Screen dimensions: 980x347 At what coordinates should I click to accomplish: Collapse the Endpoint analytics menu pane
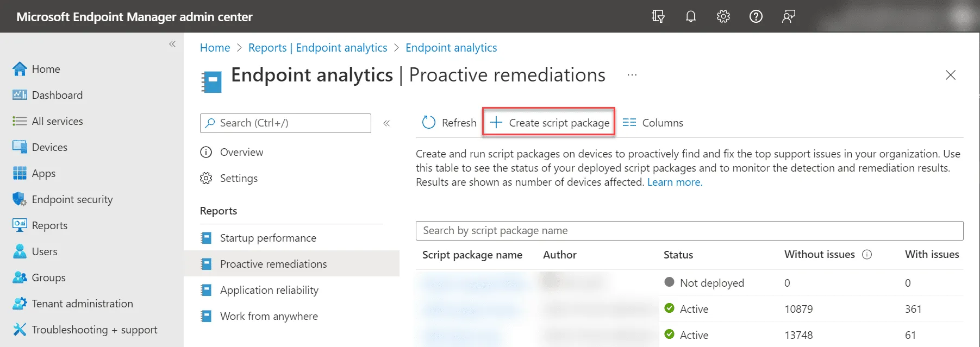(386, 123)
